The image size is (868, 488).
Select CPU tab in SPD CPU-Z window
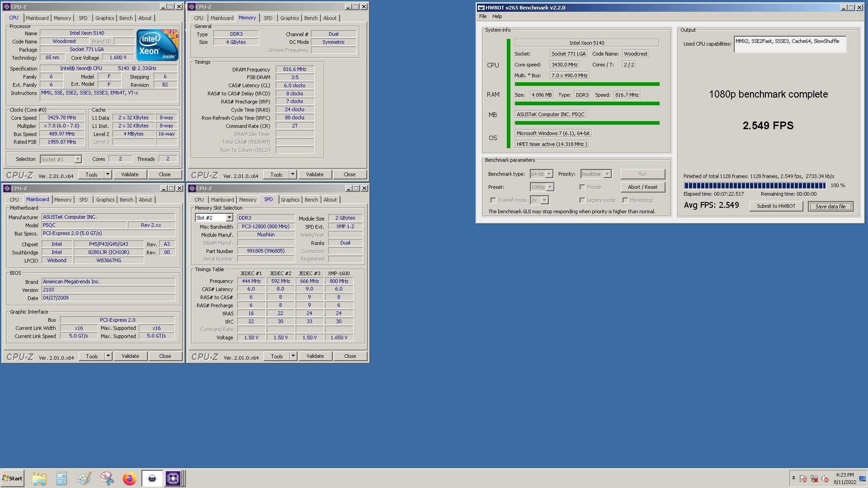tap(199, 200)
